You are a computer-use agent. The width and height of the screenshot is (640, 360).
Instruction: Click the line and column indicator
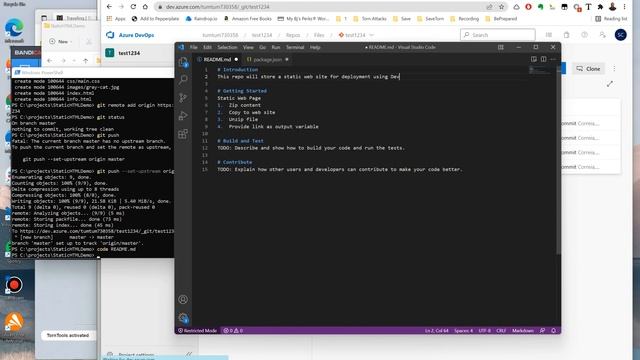(x=436, y=331)
